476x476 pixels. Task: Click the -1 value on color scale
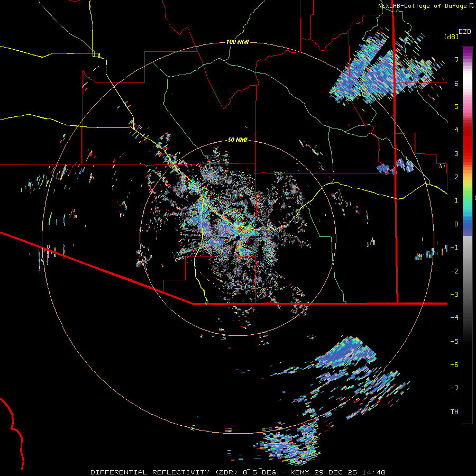point(454,248)
